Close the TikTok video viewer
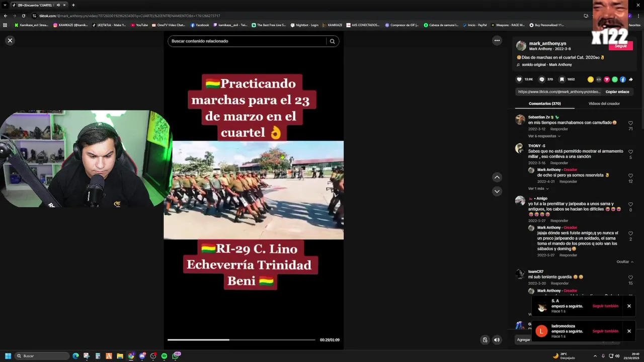This screenshot has height=362, width=644. [x=10, y=41]
